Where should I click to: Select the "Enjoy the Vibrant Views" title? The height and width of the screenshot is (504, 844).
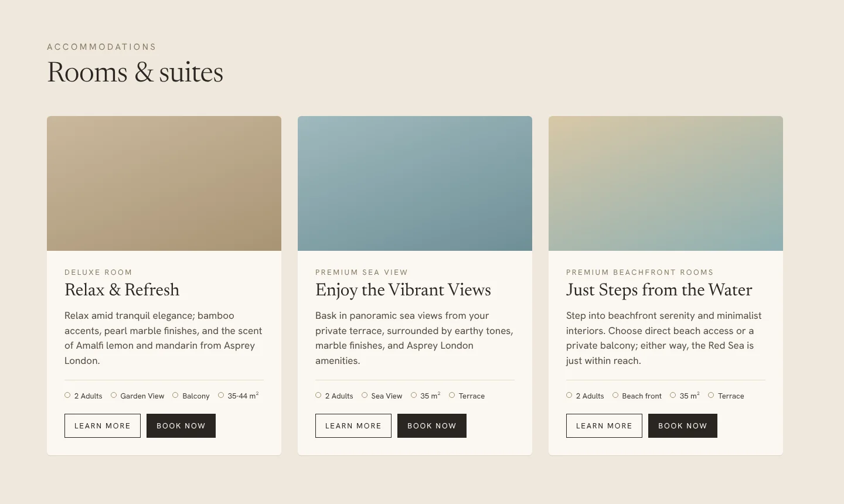click(x=403, y=290)
